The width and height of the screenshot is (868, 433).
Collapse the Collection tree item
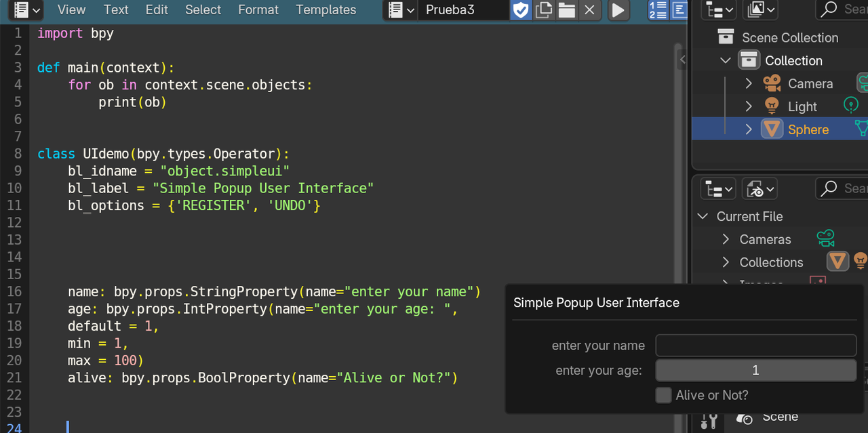pos(725,60)
